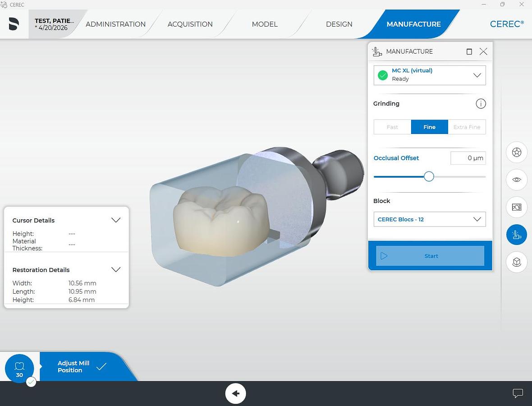Click the Adjust Mill Position checkmark
This screenshot has width=532, height=406.
(x=101, y=367)
